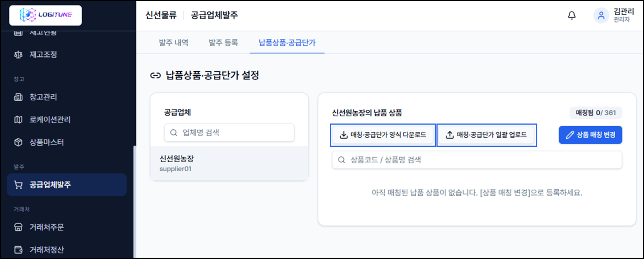Click 매칭·공급단가 양식 다운로드 button
The image size is (644, 259).
click(x=383, y=135)
